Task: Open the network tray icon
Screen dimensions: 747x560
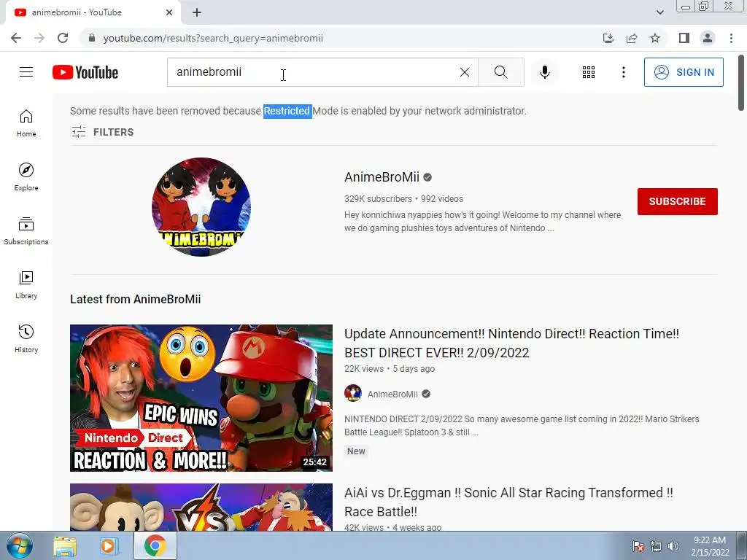Action: click(x=656, y=547)
